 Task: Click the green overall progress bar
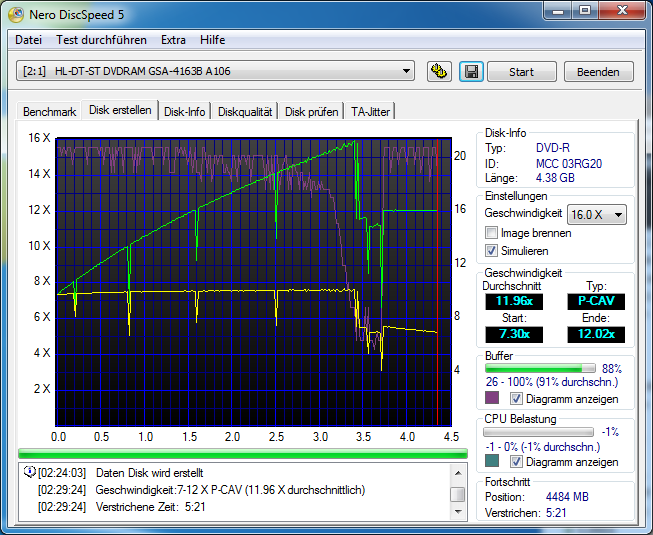243,453
